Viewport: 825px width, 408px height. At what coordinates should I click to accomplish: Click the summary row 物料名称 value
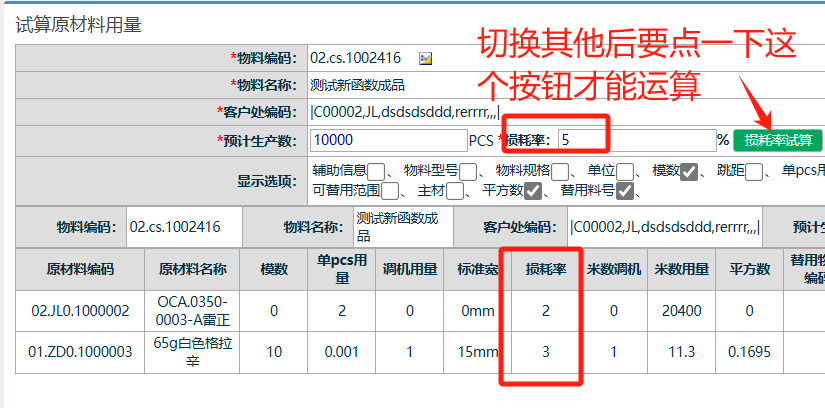403,227
